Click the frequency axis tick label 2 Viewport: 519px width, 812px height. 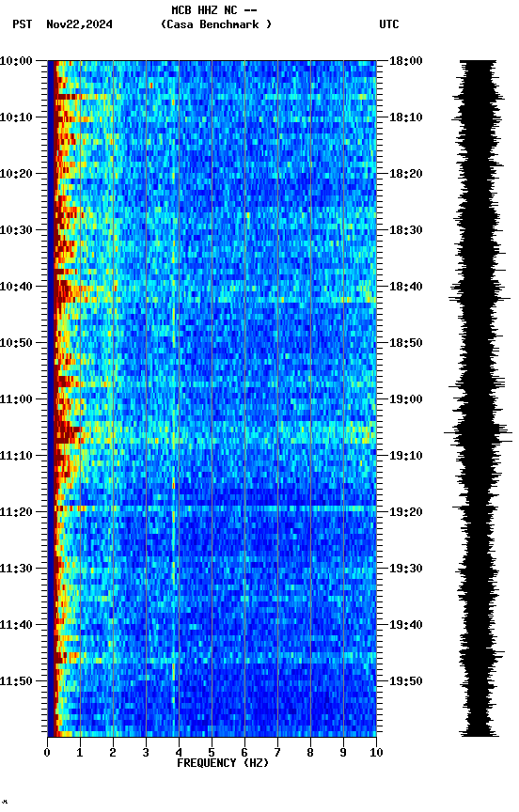[113, 753]
